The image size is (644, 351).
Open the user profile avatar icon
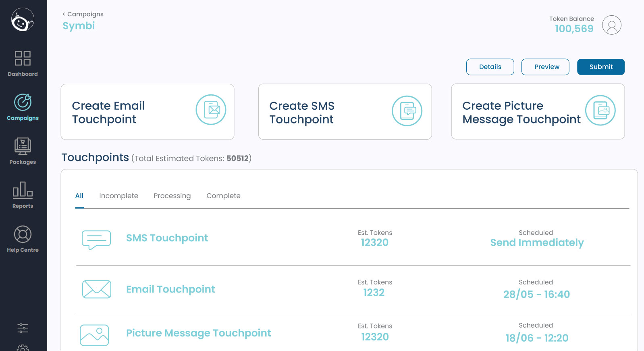point(611,25)
